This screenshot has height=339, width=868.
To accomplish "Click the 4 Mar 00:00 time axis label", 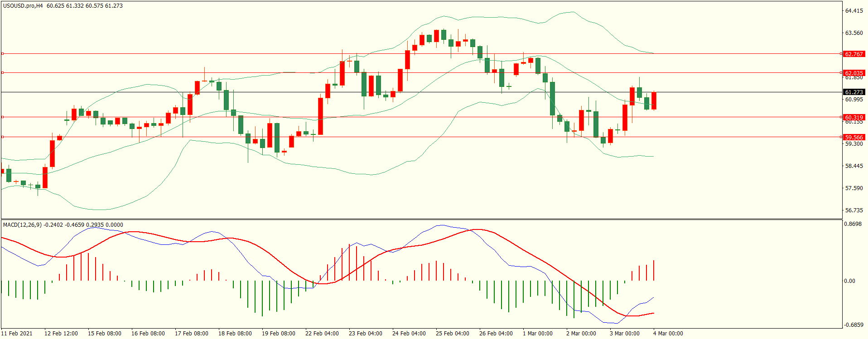I will 668,334.
